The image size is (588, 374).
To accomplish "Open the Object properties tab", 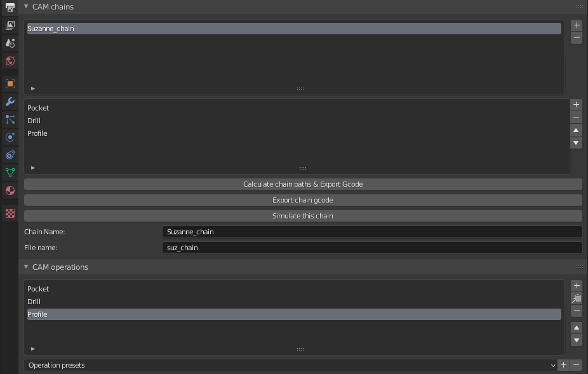I will coord(10,84).
